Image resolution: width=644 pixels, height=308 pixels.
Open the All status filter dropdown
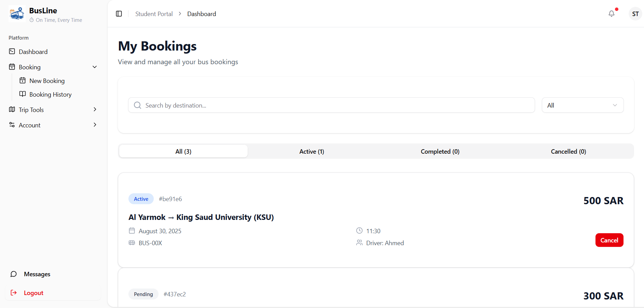coord(583,105)
